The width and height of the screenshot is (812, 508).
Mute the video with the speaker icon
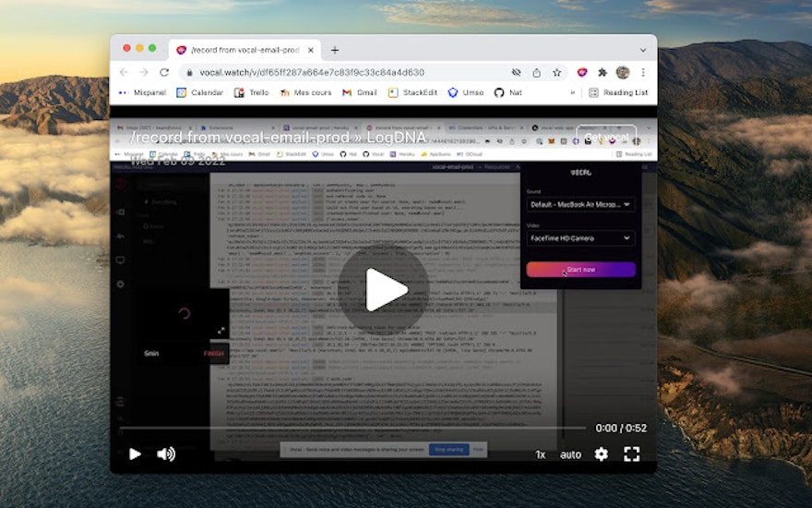coord(166,454)
